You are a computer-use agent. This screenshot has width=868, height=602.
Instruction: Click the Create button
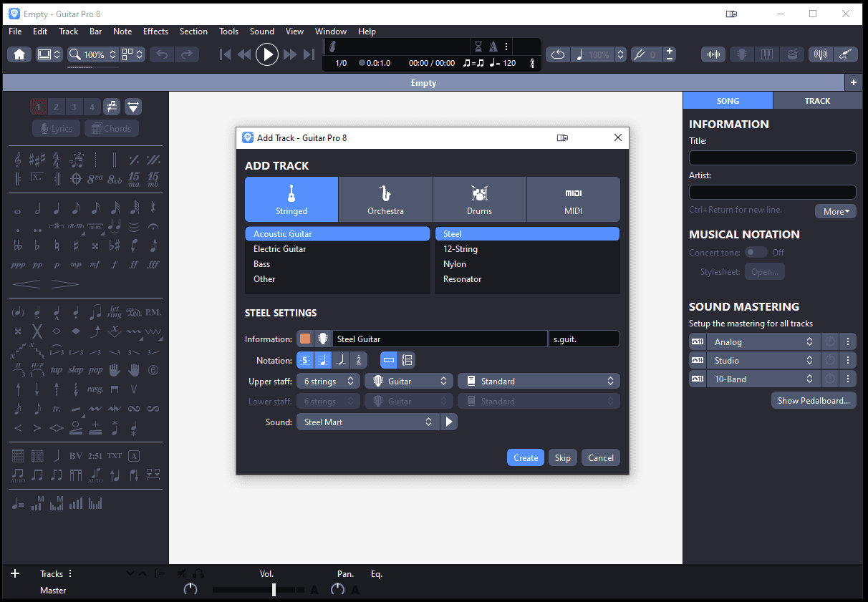526,457
